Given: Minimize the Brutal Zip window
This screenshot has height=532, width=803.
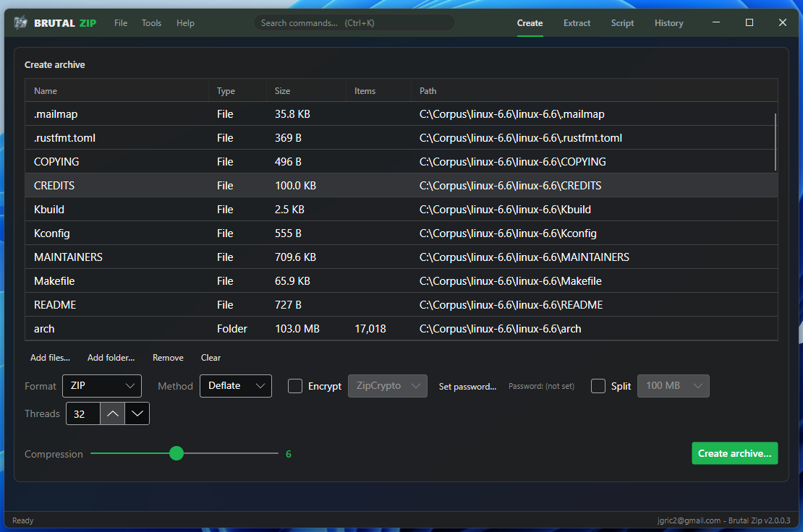Looking at the screenshot, I should click(716, 22).
